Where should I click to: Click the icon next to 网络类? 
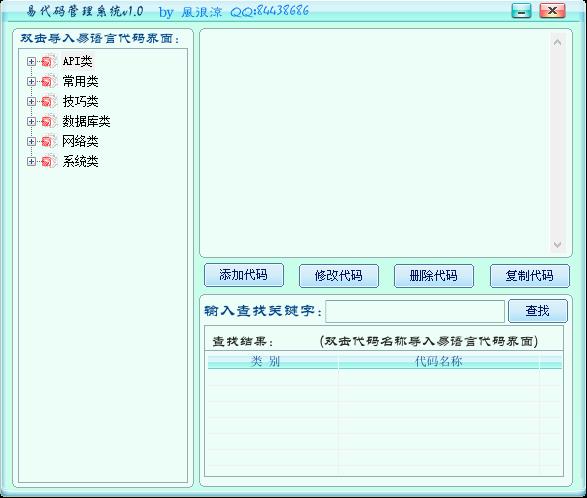point(48,141)
